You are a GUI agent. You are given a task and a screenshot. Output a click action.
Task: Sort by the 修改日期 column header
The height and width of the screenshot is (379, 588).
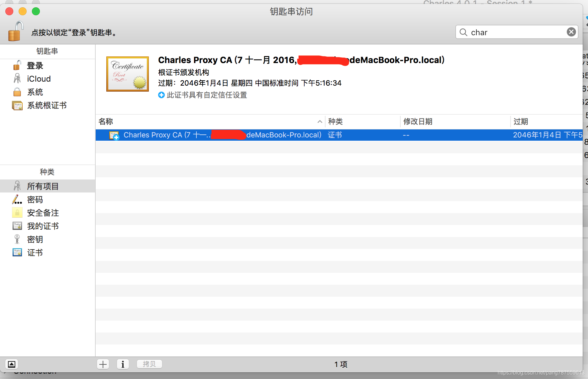pyautogui.click(x=455, y=121)
